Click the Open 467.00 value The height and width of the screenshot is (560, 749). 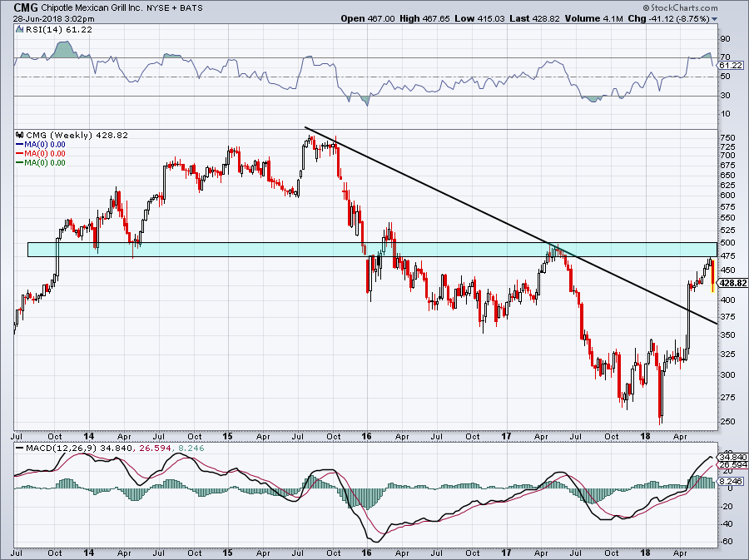368,18
